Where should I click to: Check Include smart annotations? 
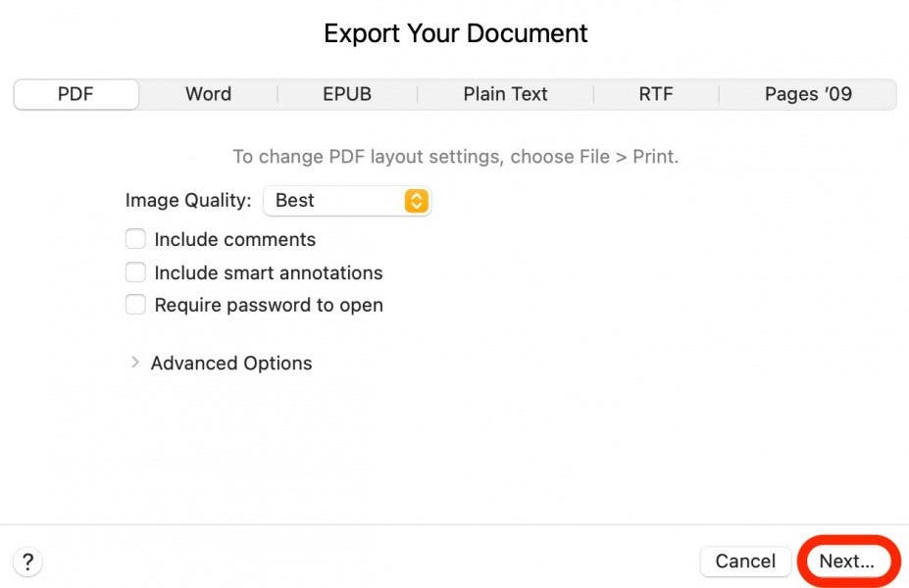pyautogui.click(x=135, y=271)
